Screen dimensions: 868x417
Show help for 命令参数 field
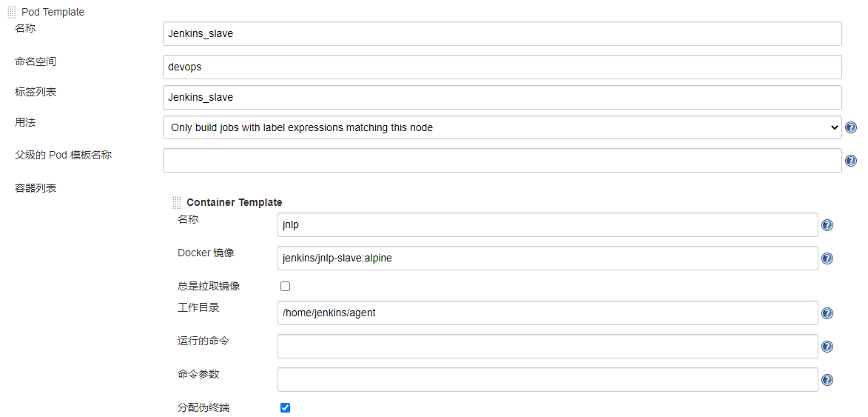(x=827, y=380)
